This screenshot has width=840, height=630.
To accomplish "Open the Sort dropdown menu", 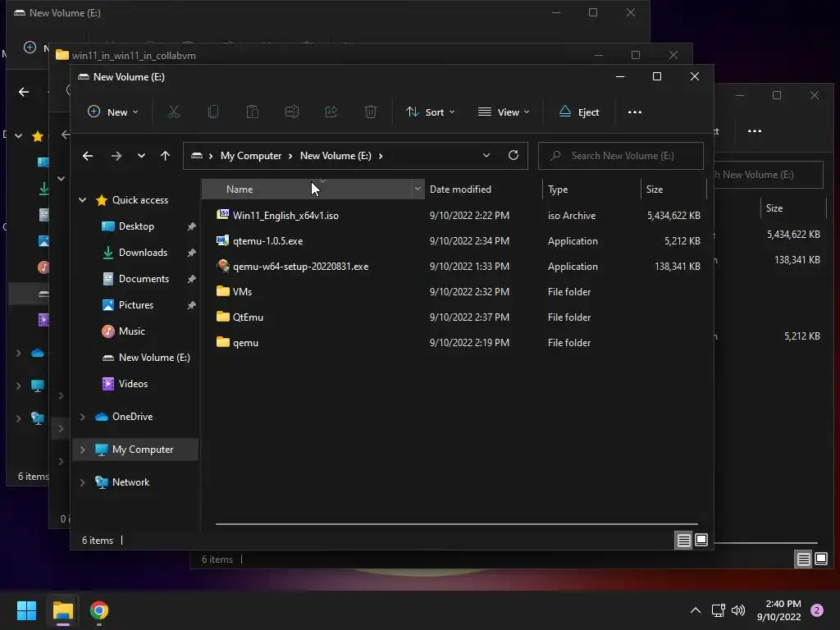I will pyautogui.click(x=430, y=112).
